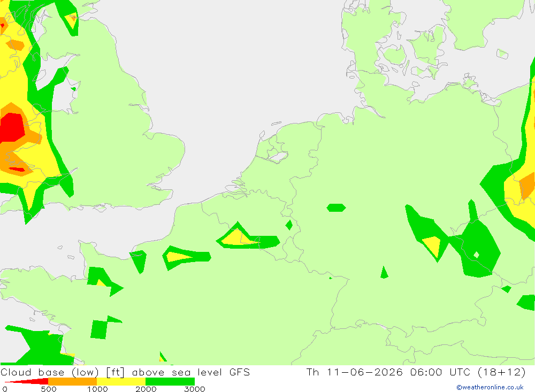Click the 'Cloud base (low) [ft] above sea level GFS' title
535x392 pixels.
tap(125, 372)
